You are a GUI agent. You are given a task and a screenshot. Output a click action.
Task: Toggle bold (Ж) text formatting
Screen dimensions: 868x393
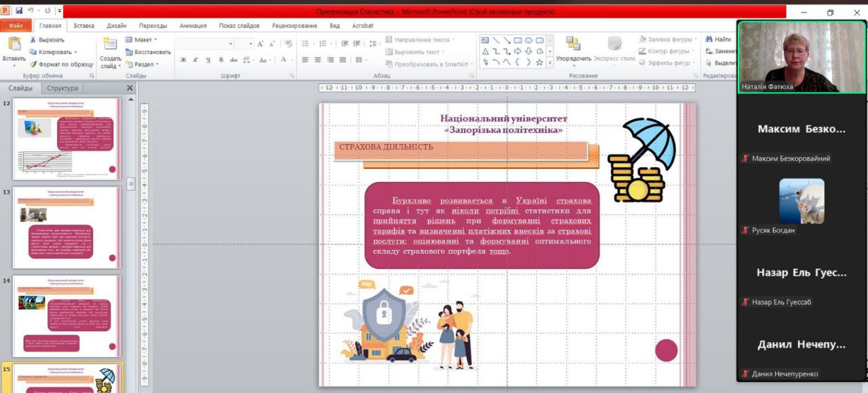click(x=183, y=60)
